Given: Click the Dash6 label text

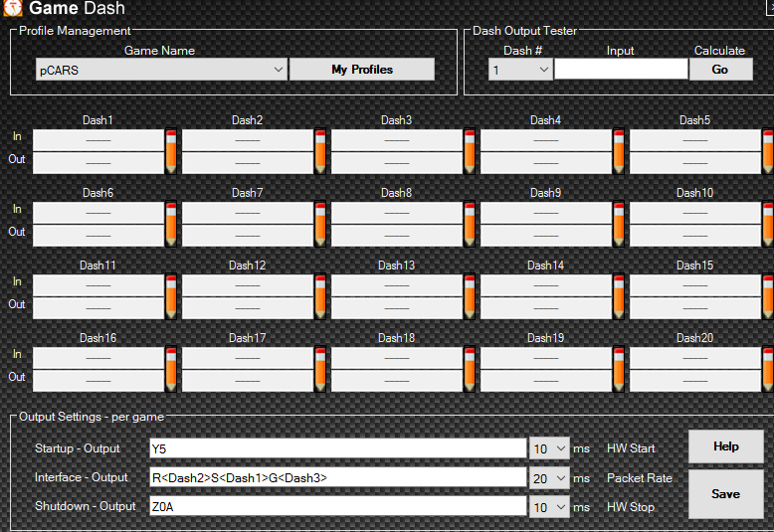Looking at the screenshot, I should tap(97, 193).
